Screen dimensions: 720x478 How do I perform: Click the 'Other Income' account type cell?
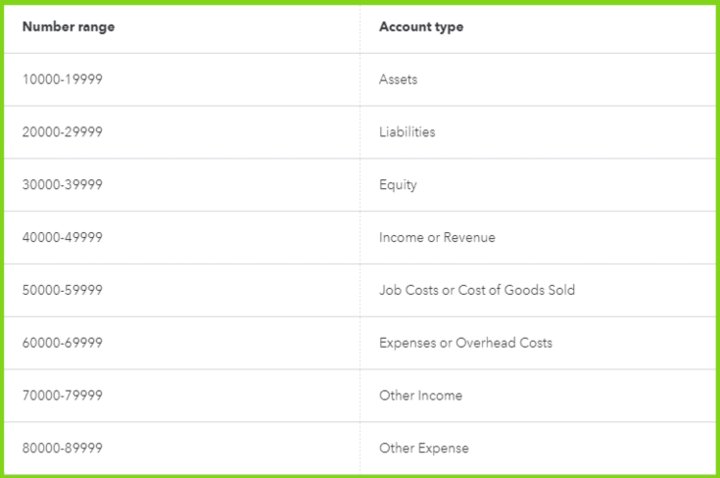pyautogui.click(x=420, y=396)
